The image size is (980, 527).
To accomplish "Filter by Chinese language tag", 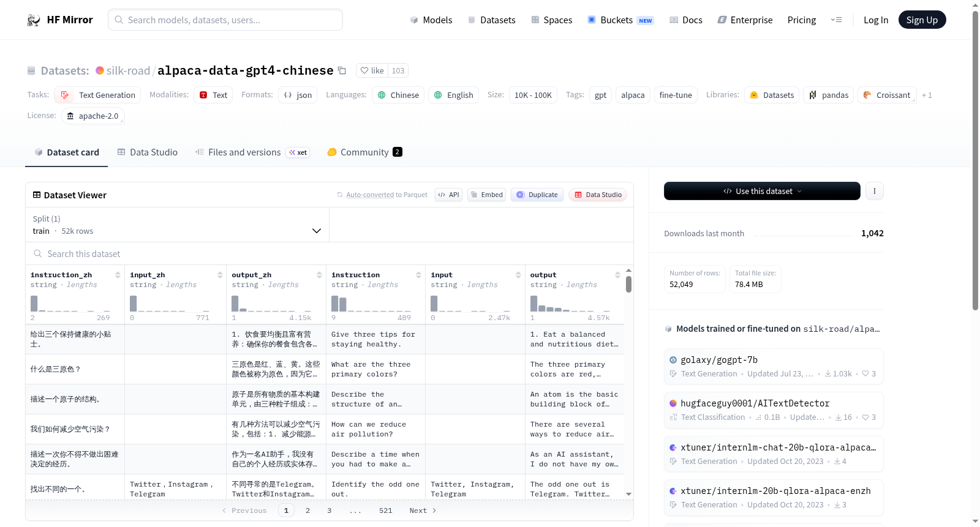I will (398, 95).
